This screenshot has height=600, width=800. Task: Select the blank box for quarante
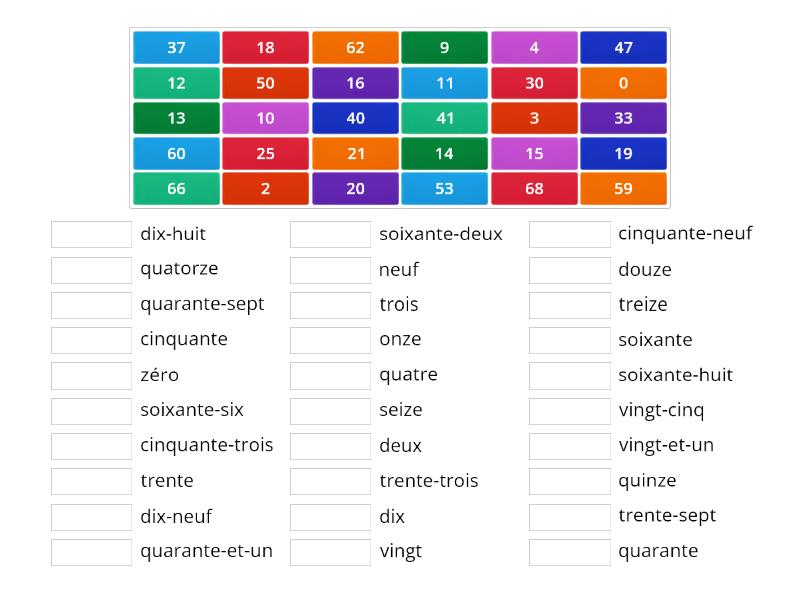click(570, 552)
